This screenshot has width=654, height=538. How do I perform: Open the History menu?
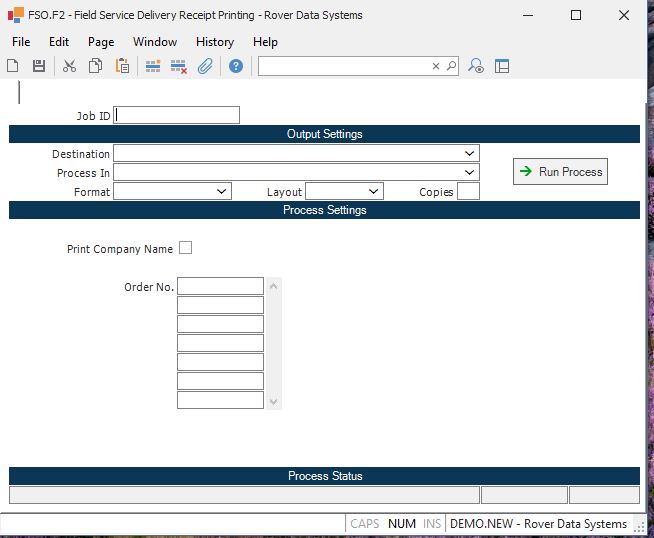tap(214, 42)
